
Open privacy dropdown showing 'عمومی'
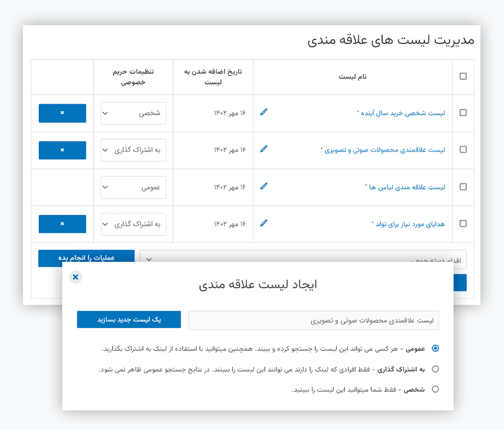coord(133,187)
